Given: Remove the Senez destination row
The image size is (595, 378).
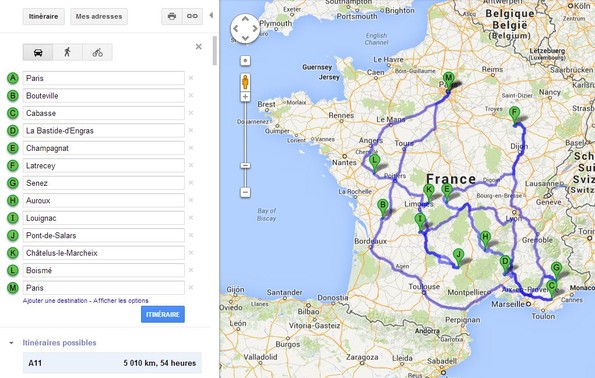Looking at the screenshot, I should point(191,183).
